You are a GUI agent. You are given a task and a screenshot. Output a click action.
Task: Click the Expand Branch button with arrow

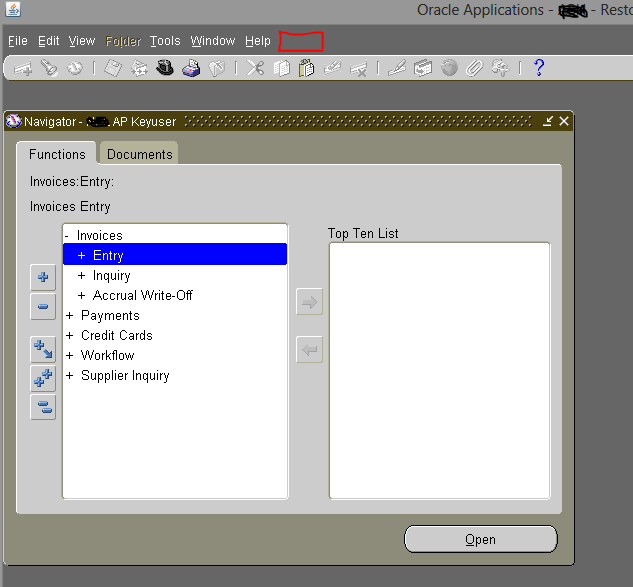(43, 349)
